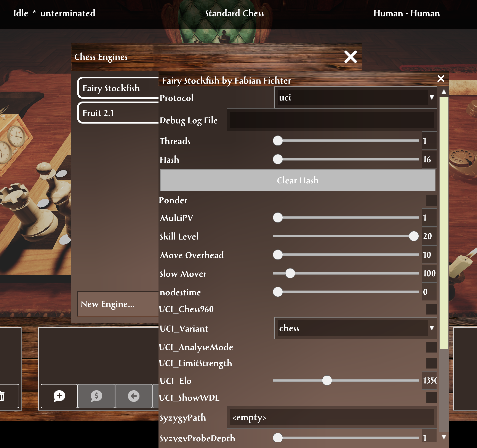The width and height of the screenshot is (477, 448).
Task: Click the SyzygyProbeDepth slider handle
Action: 278,438
